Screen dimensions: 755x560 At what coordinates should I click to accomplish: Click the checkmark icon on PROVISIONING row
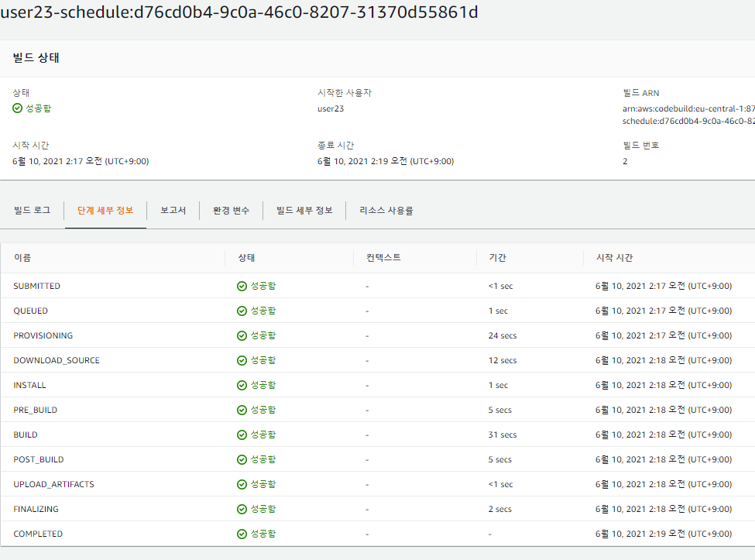point(243,335)
